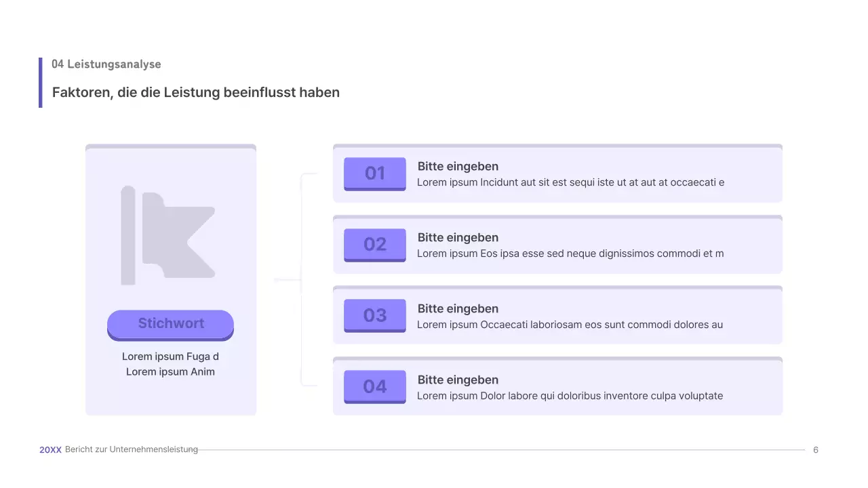The width and height of the screenshot is (868, 488).
Task: Click the slide title about Leistung factors
Action: coord(196,92)
